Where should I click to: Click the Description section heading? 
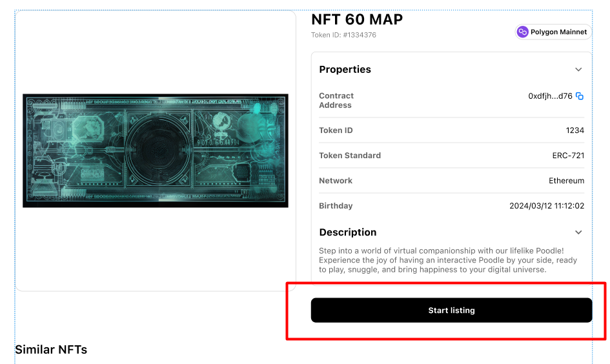(347, 232)
